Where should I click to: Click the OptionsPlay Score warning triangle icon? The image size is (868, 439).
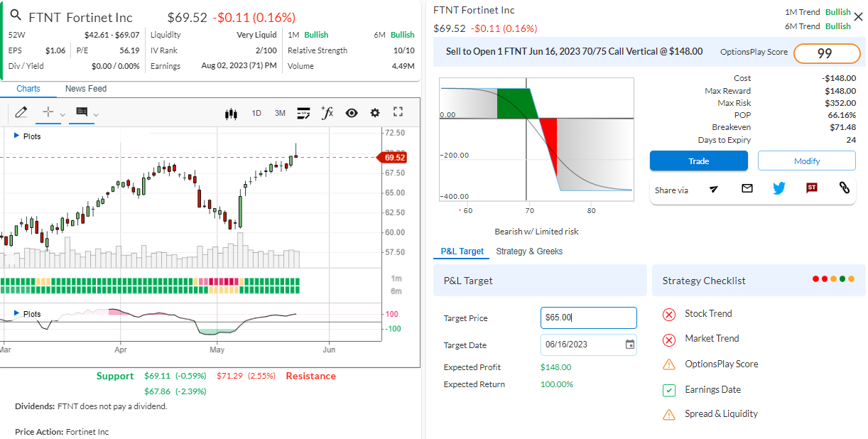point(668,364)
